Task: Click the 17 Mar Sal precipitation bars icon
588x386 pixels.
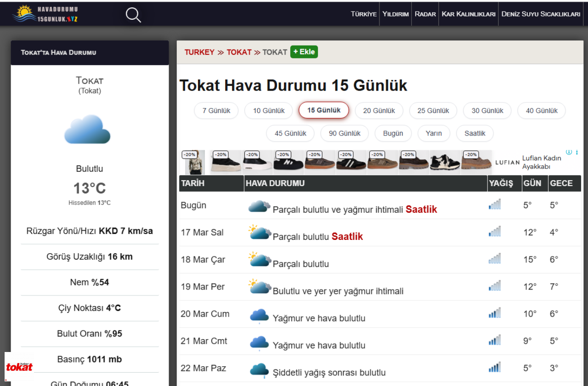Action: [x=495, y=232]
